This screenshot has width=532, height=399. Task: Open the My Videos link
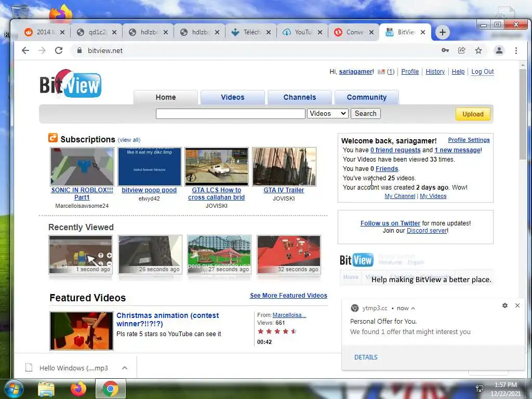coord(433,196)
